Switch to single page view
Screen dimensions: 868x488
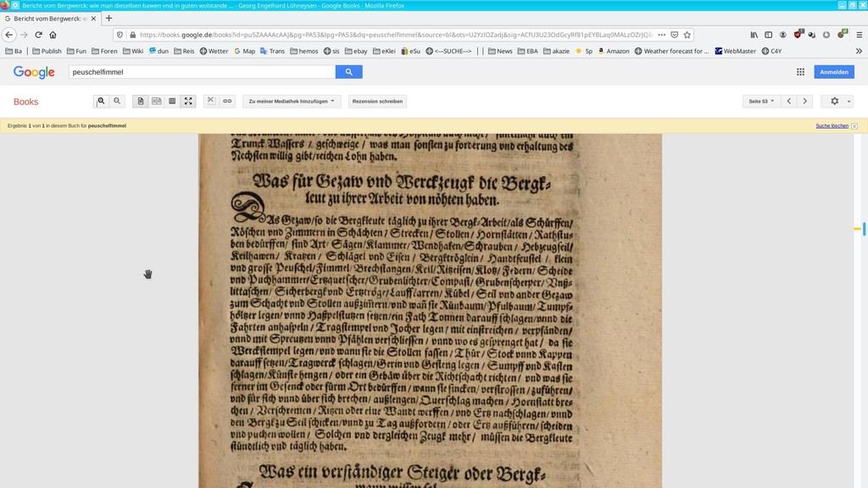pos(141,102)
